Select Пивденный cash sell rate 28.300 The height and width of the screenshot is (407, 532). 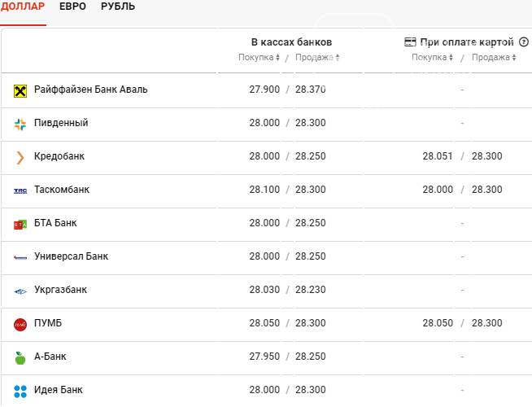pos(311,123)
